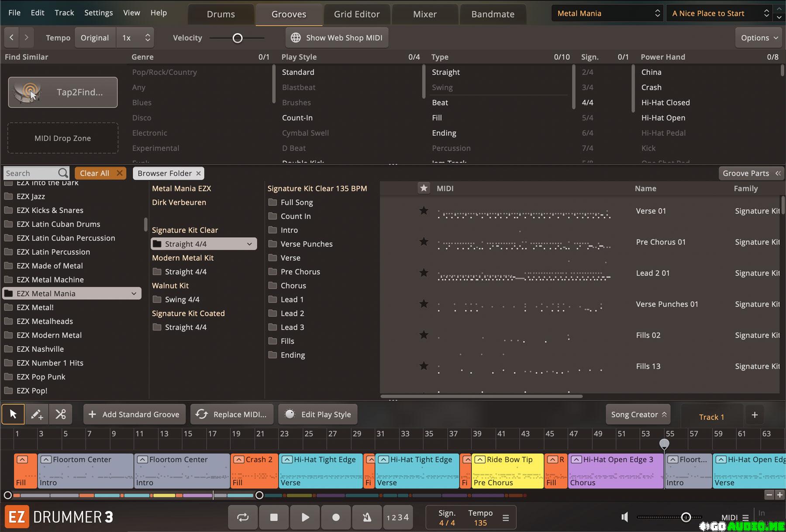This screenshot has height=532, width=786.
Task: Switch to the Mixer tab
Action: point(425,14)
